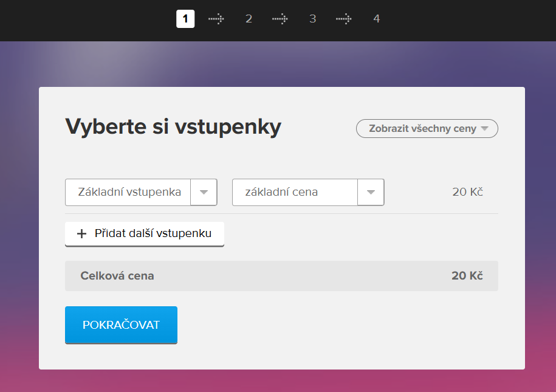556x392 pixels.
Task: Click the chevron inside Zobrazit všechny ceny
Action: pyautogui.click(x=485, y=128)
